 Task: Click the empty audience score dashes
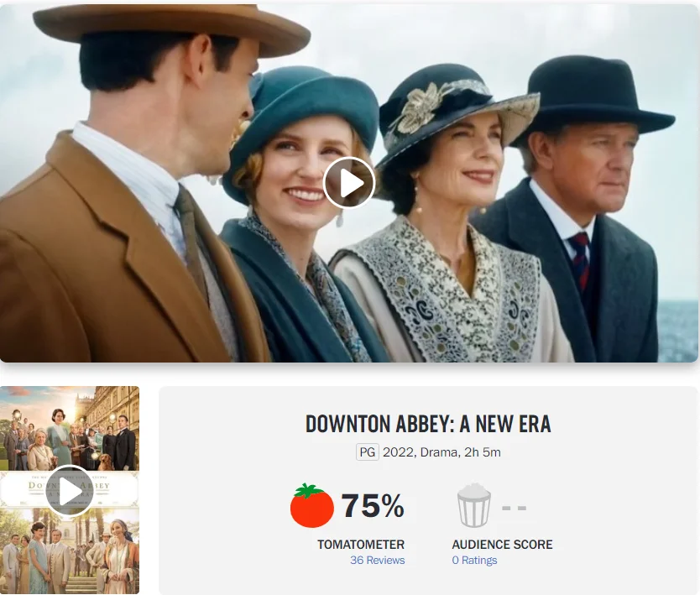pyautogui.click(x=515, y=508)
